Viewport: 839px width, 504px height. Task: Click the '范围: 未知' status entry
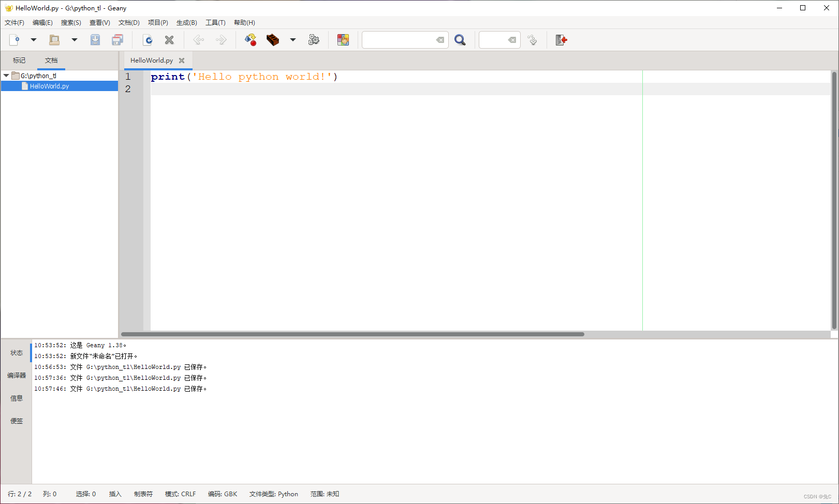pyautogui.click(x=325, y=494)
